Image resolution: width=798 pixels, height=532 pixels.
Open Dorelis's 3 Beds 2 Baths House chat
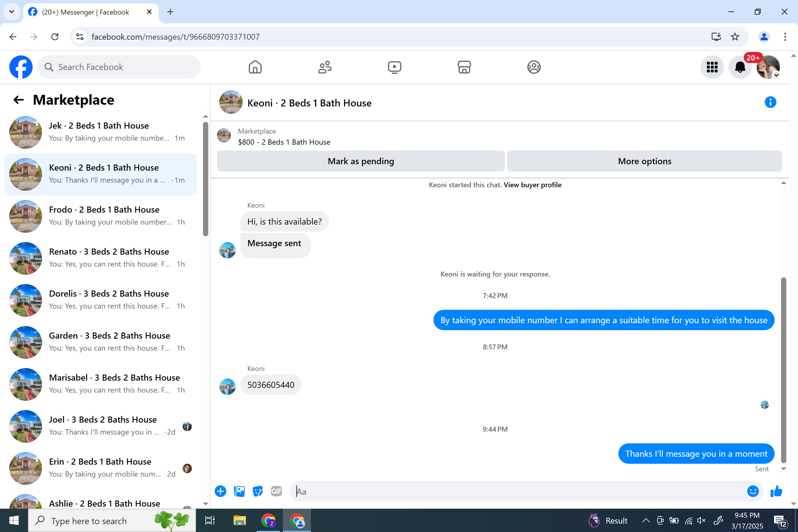[101, 300]
